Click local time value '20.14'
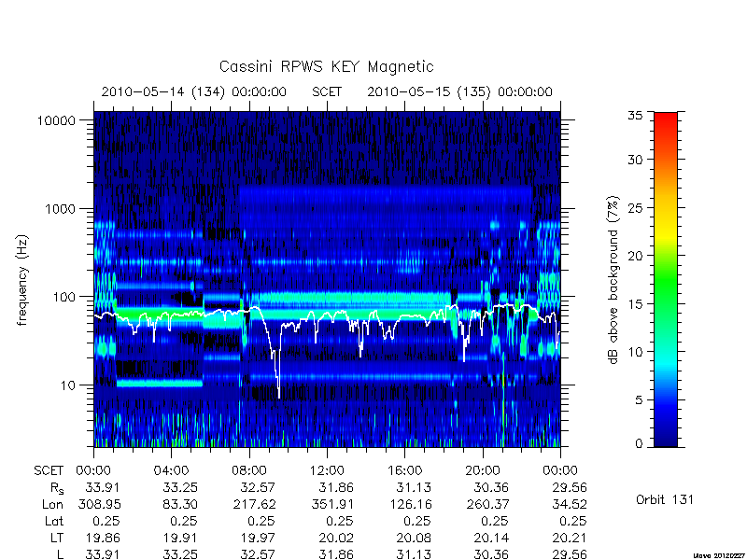The width and height of the screenshot is (747, 560). pyautogui.click(x=492, y=539)
